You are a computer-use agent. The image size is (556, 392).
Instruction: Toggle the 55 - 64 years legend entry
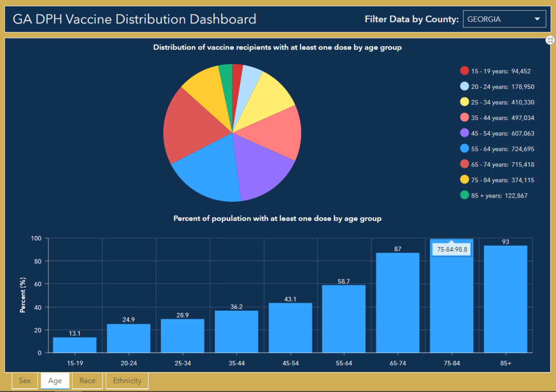coord(495,149)
